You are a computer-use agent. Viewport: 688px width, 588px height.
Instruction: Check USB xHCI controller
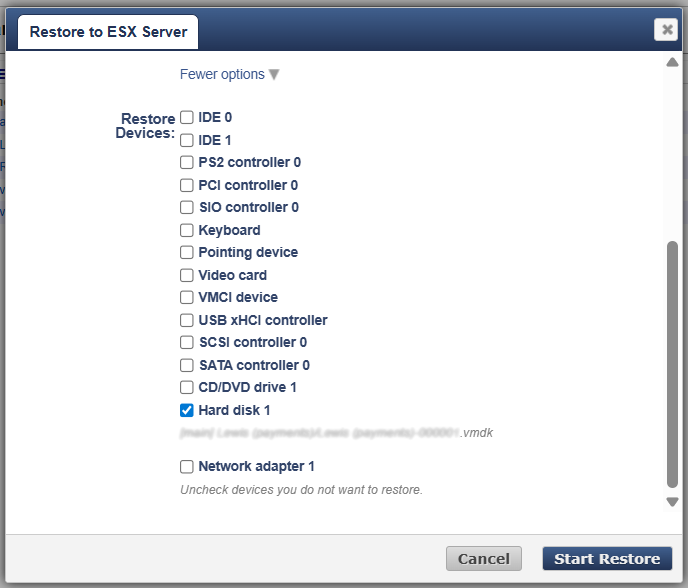187,320
